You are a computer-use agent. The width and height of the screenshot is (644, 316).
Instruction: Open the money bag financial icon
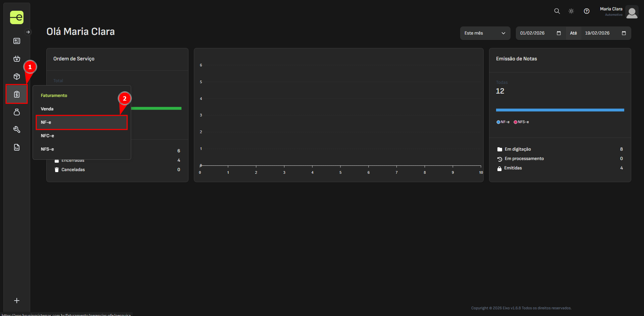point(17,112)
